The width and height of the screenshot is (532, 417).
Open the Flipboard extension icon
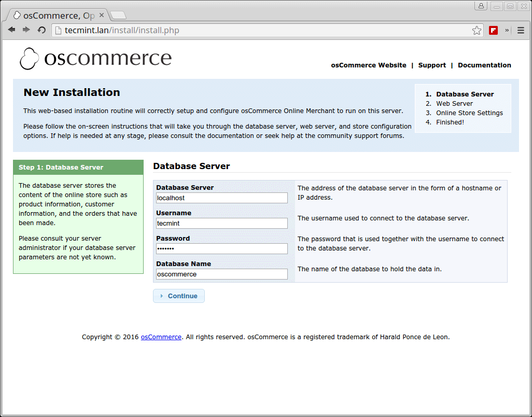(x=493, y=30)
